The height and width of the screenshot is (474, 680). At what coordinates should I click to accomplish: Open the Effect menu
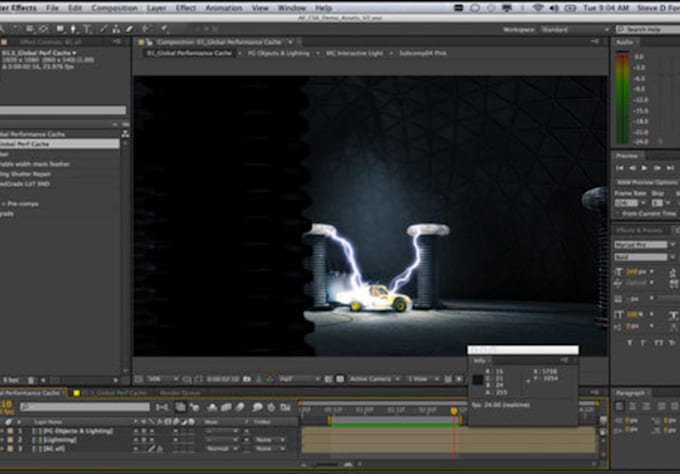click(x=186, y=8)
